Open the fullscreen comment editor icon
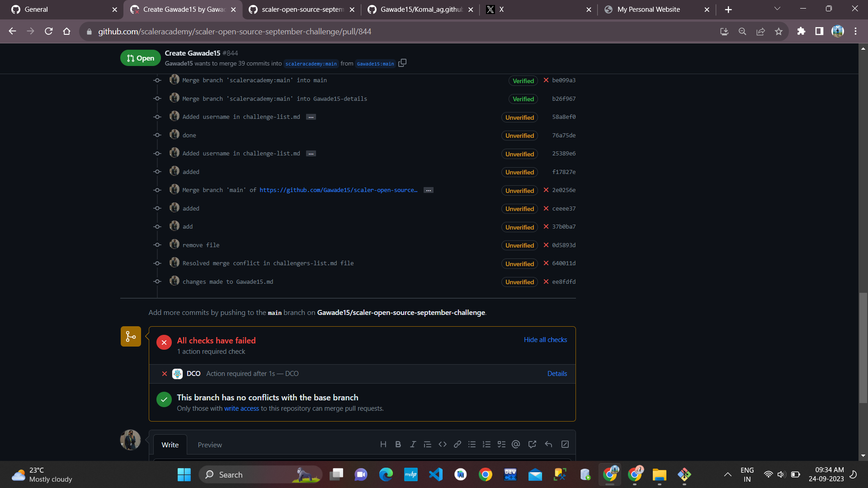The image size is (868, 488). coord(565,444)
